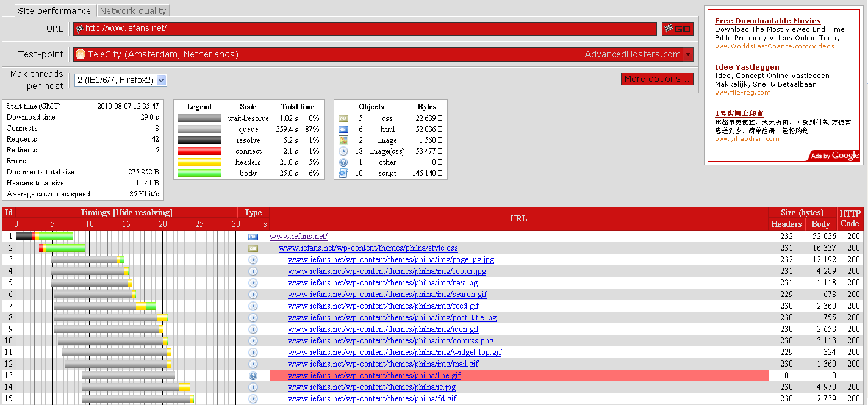Image resolution: width=868 pixels, height=405 pixels.
Task: Click the test-point globe icon beside TeleCity
Action: pos(80,54)
